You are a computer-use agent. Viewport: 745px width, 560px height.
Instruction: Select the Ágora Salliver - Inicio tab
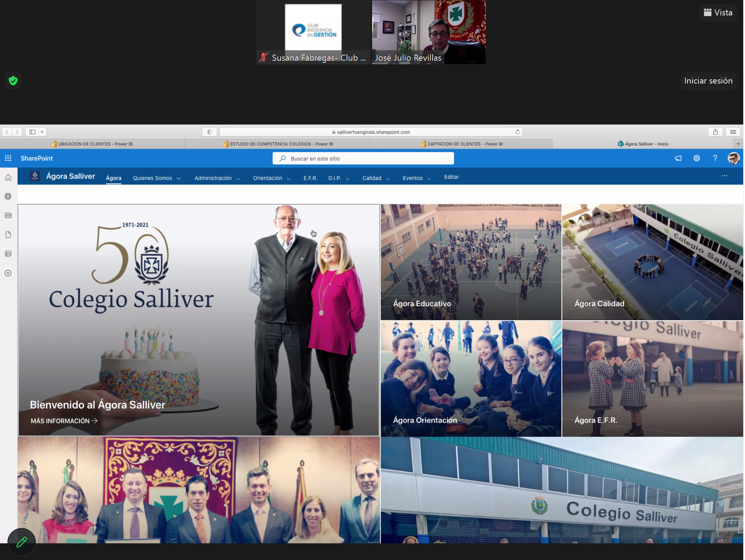tap(643, 144)
